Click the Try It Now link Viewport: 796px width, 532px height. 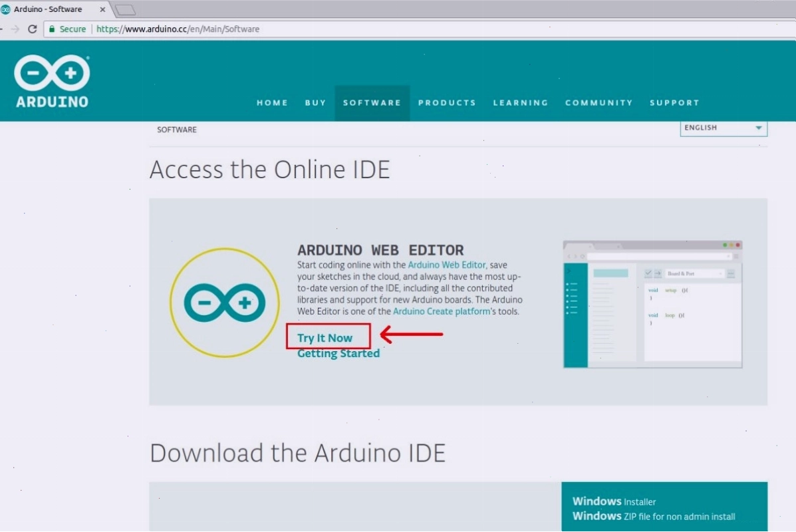tap(325, 338)
